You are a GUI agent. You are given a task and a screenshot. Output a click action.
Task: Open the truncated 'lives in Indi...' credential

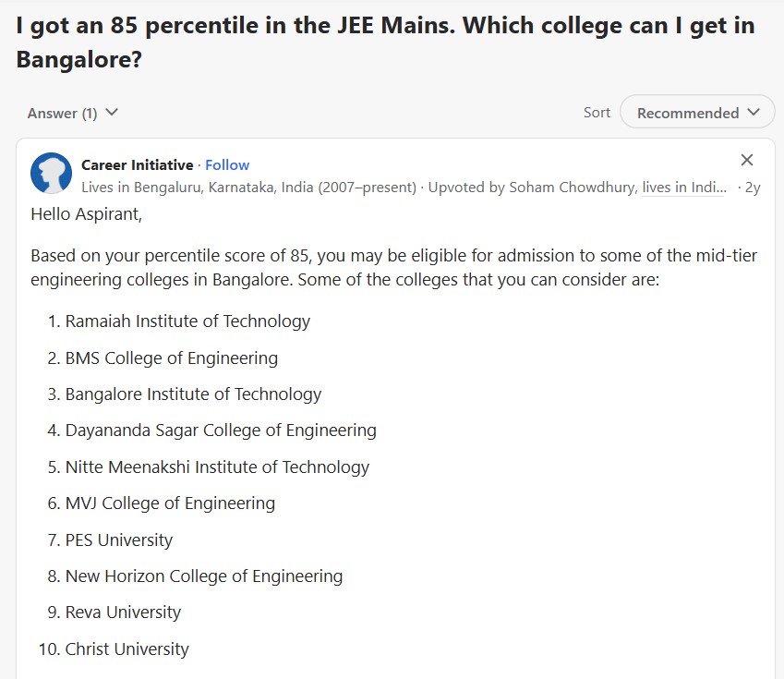point(684,187)
